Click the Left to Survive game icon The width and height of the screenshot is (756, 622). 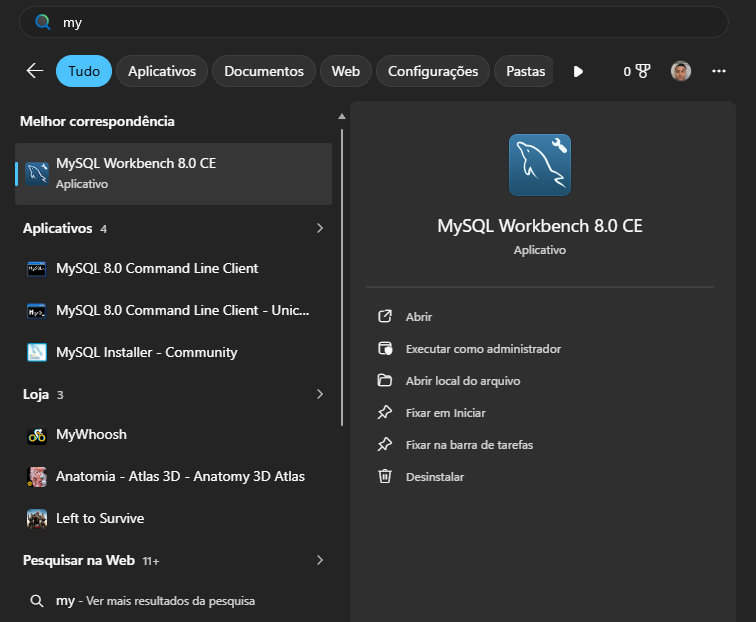click(37, 519)
